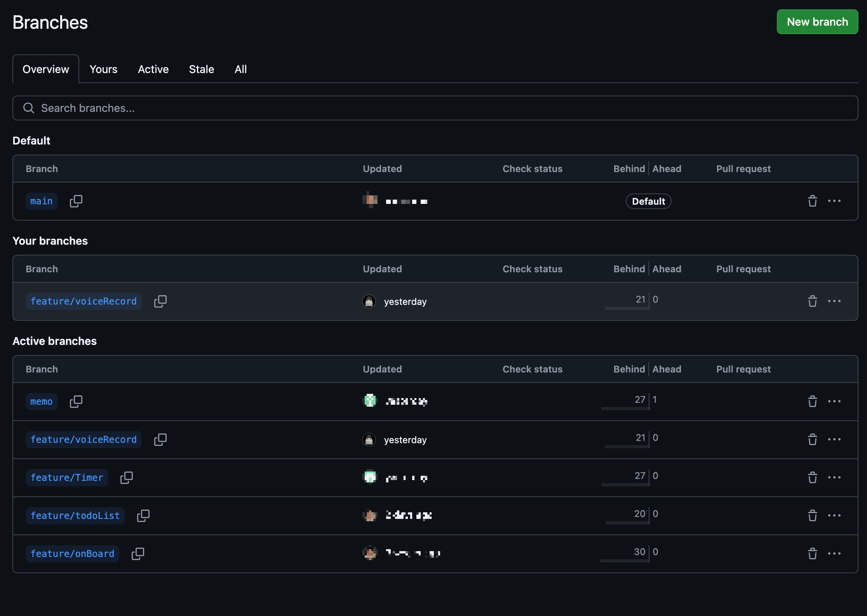
Task: Copy the feature/todoList branch name
Action: (x=143, y=515)
